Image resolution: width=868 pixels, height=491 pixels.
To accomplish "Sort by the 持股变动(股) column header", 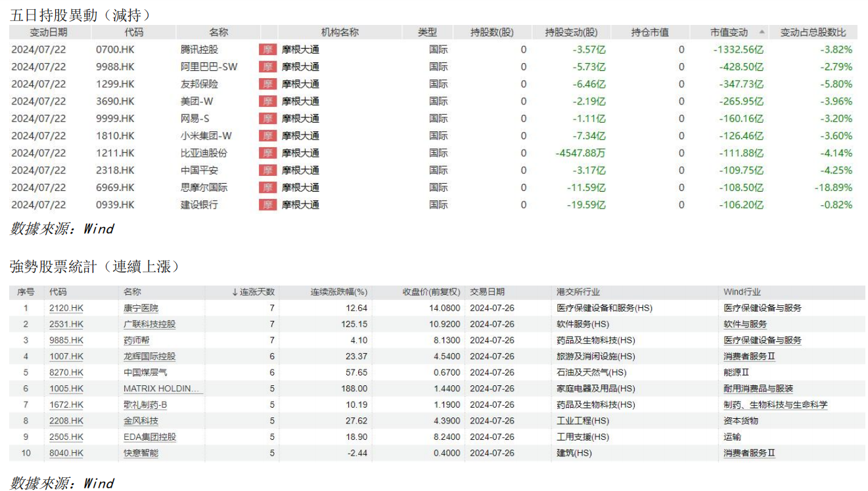I will click(x=572, y=32).
